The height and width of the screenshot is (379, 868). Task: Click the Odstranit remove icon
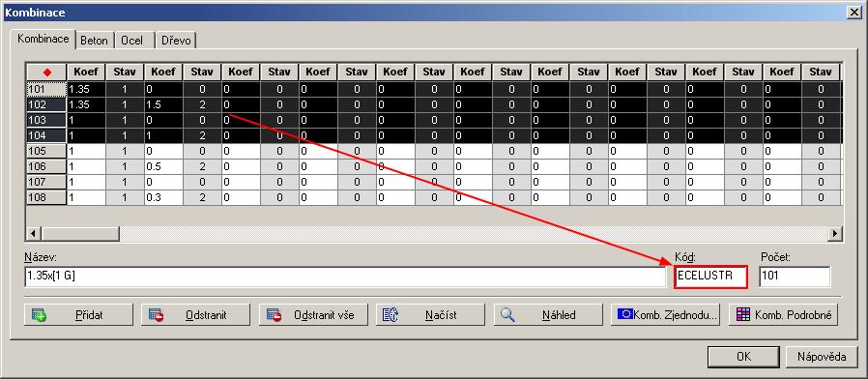pos(156,315)
